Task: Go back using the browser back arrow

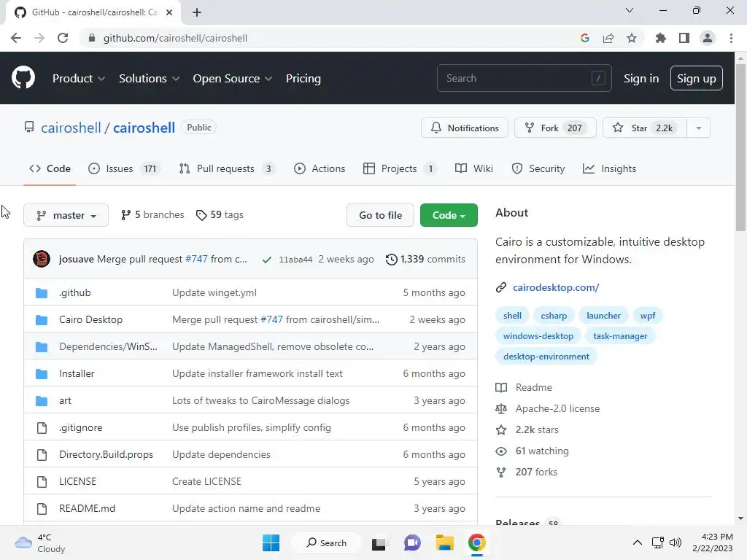Action: [x=16, y=38]
